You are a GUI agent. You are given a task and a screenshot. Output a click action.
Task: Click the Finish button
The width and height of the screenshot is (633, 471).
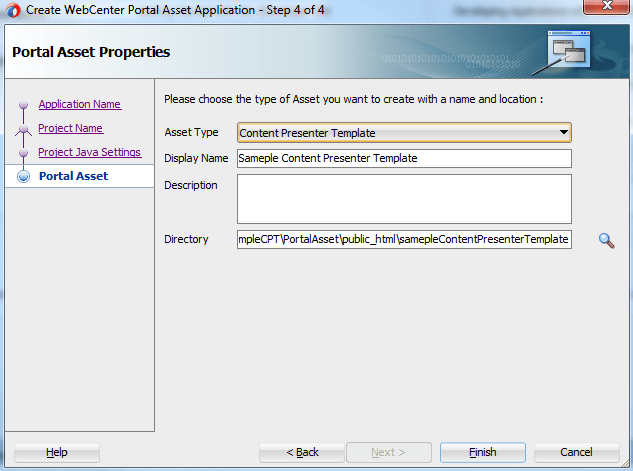click(x=483, y=452)
